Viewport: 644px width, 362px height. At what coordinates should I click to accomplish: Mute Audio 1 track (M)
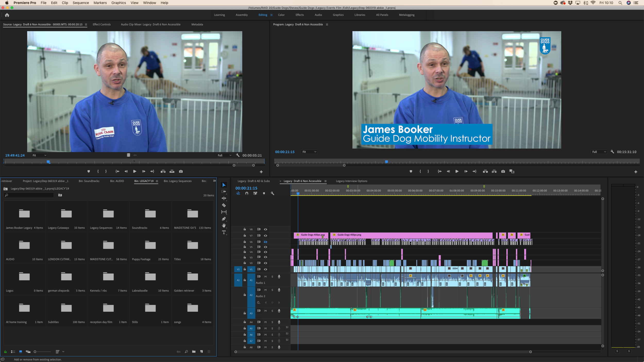point(265,277)
